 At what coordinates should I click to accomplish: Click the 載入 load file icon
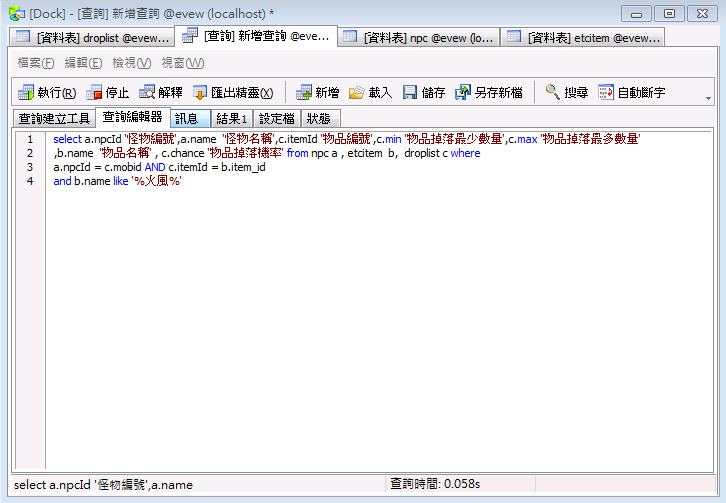[357, 93]
